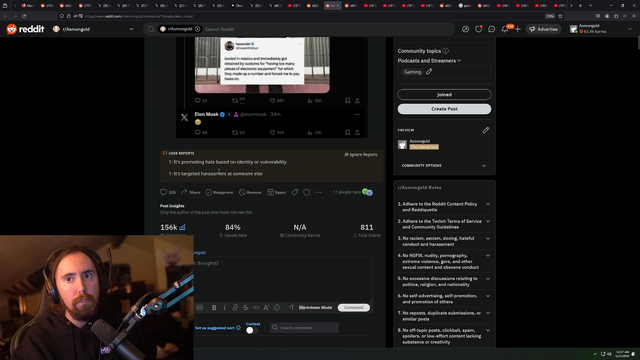Toggle the Contest mode switch
This screenshot has width=640, height=360.
(x=252, y=331)
